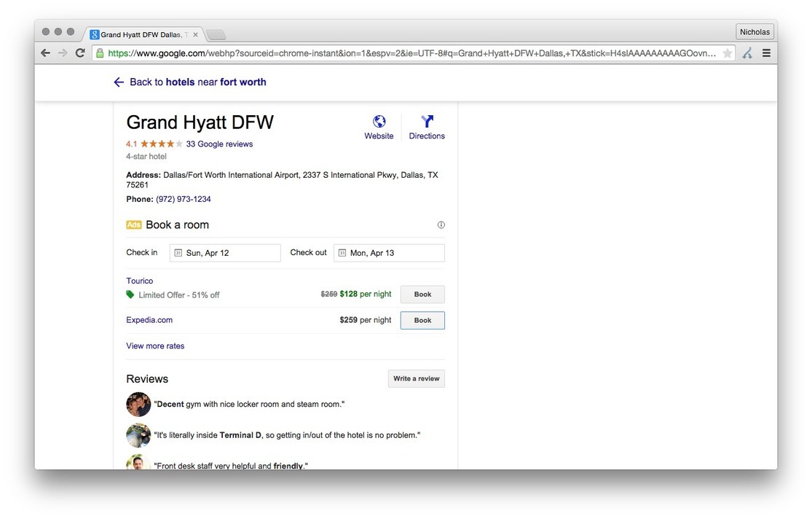Click the Google favicon on the tab
This screenshot has height=519, width=812.
94,35
